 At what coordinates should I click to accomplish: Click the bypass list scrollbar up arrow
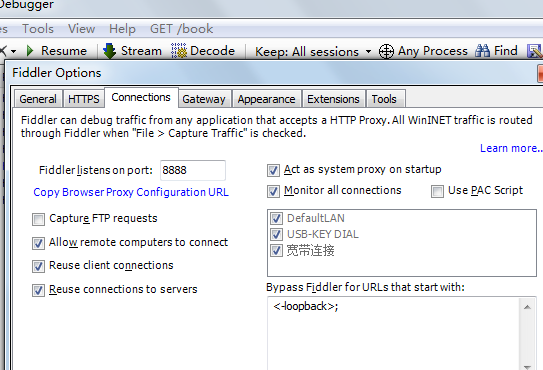tap(527, 307)
